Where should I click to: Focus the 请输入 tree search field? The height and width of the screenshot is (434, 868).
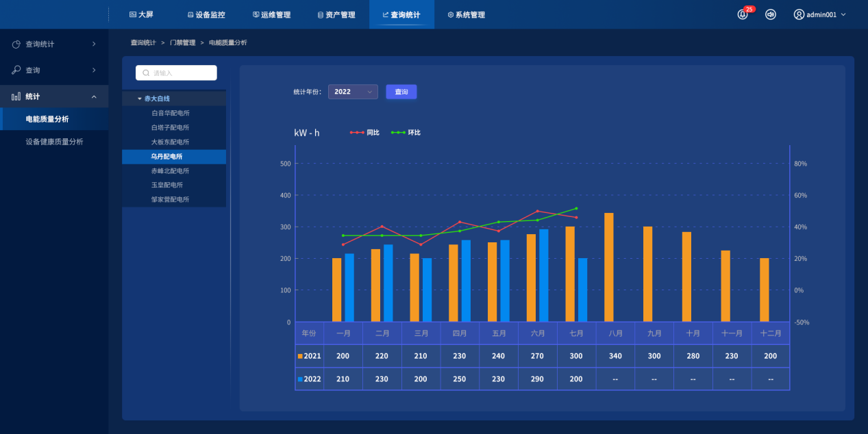click(177, 73)
